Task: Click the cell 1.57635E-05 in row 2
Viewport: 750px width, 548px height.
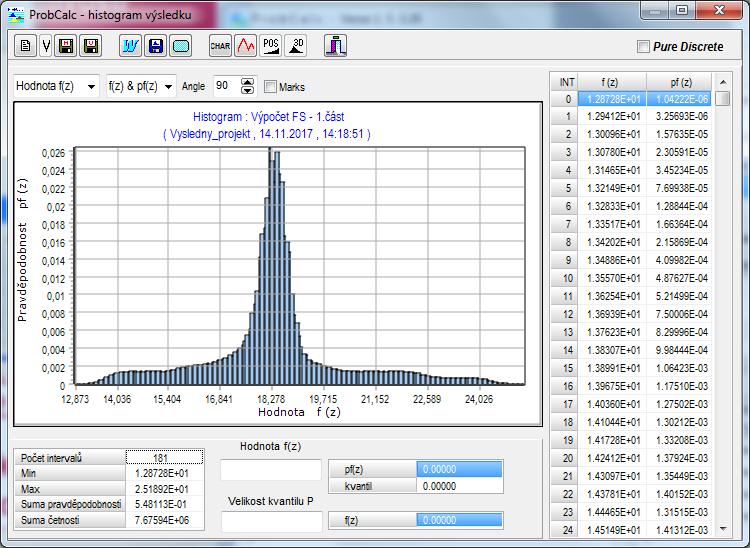Action: point(679,134)
